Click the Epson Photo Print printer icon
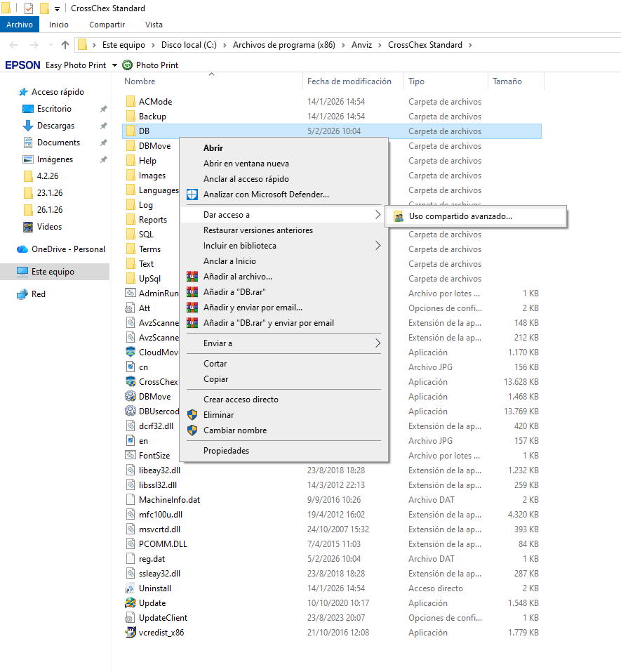 click(x=127, y=65)
